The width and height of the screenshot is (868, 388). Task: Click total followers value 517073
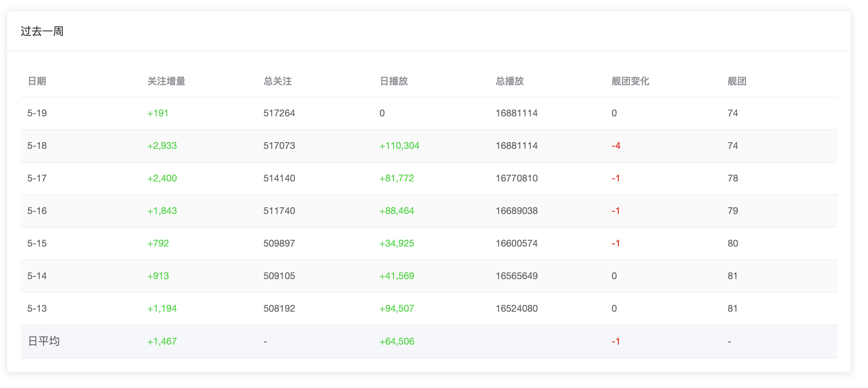point(279,145)
